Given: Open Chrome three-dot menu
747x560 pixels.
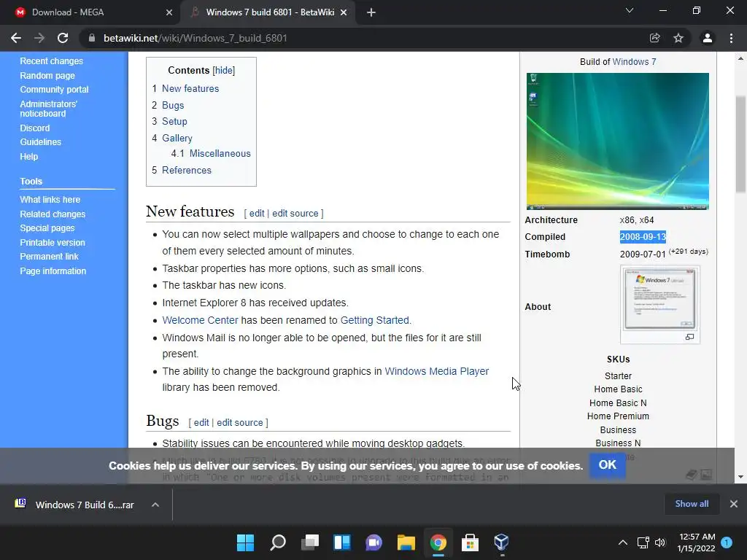Looking at the screenshot, I should point(731,38).
